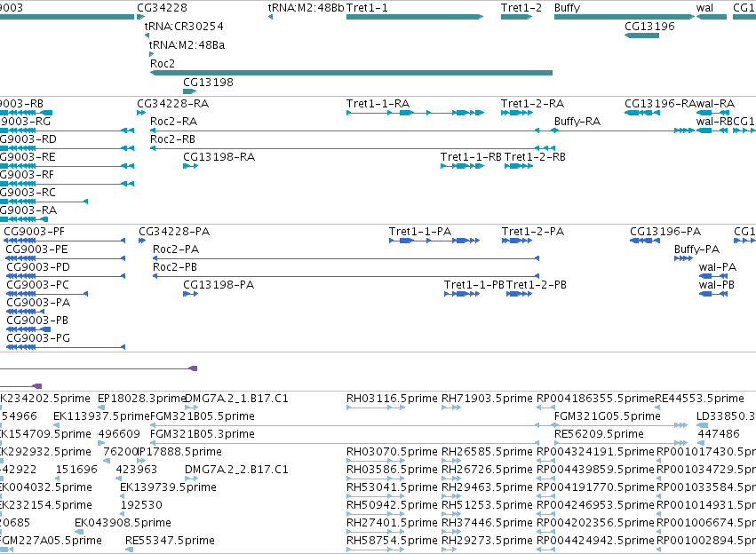Click the wal-PB protein feature
756x554 pixels.
click(x=713, y=294)
